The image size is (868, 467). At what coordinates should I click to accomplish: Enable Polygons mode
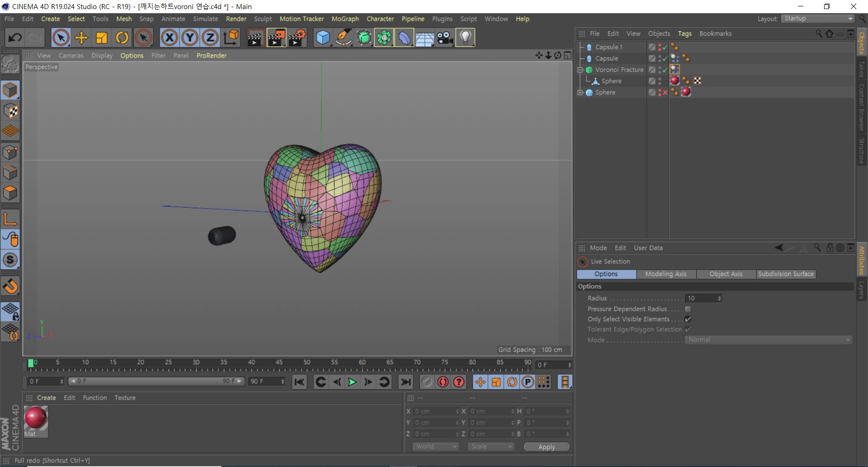[x=10, y=193]
